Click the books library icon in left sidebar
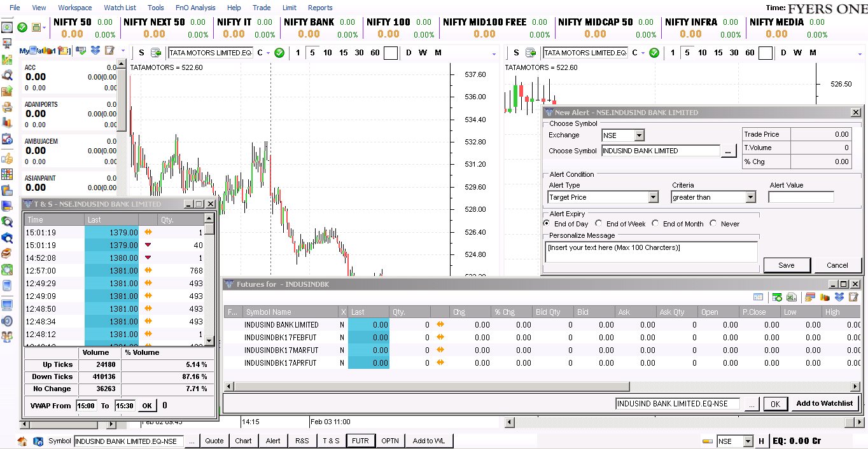868x449 pixels. tap(7, 252)
